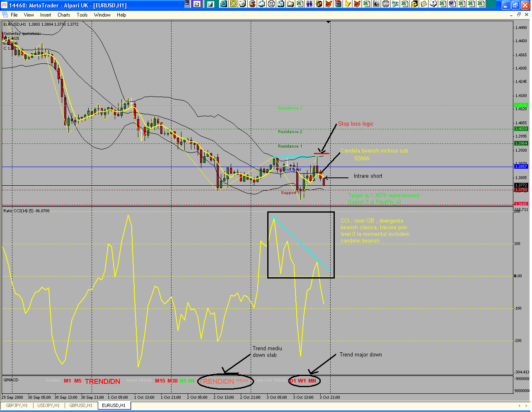The width and height of the screenshot is (532, 412).
Task: Switch to the GBPJPY,H1 chart tab
Action: (x=17, y=405)
